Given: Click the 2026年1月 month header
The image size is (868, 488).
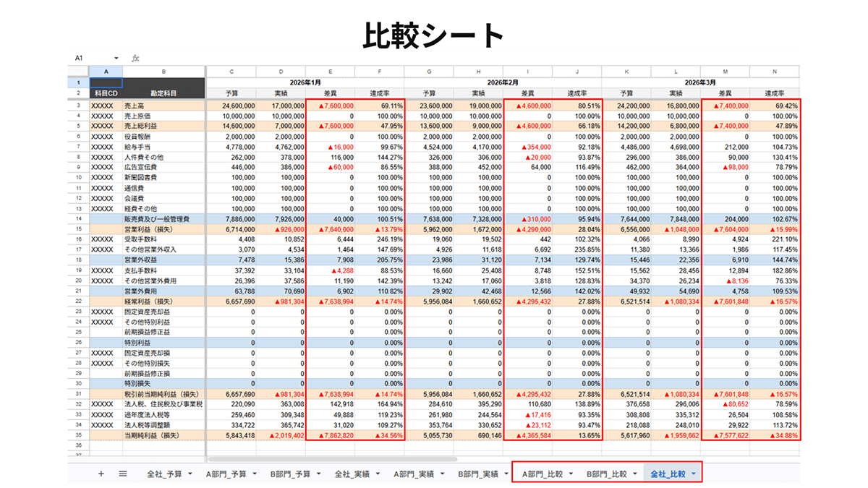Looking at the screenshot, I should tap(306, 82).
